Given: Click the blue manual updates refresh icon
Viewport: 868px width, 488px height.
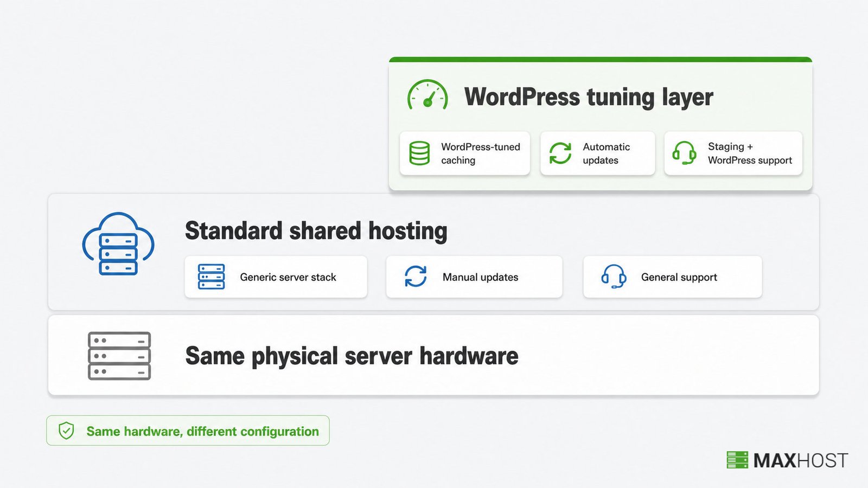Looking at the screenshot, I should (416, 277).
